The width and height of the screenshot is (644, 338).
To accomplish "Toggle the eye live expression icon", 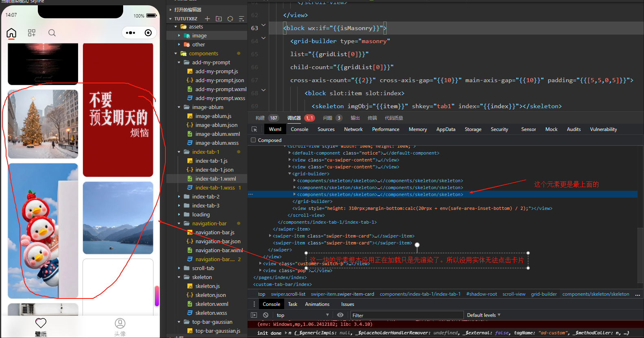I will click(x=340, y=315).
